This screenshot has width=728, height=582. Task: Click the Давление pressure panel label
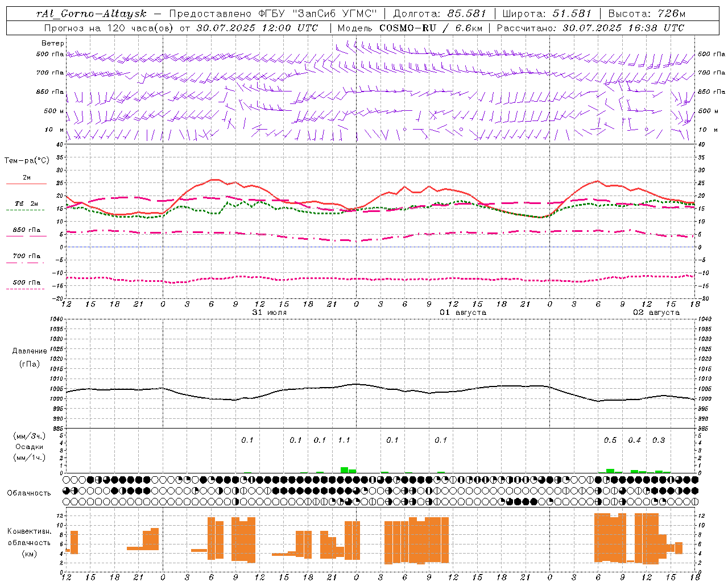[x=30, y=351]
